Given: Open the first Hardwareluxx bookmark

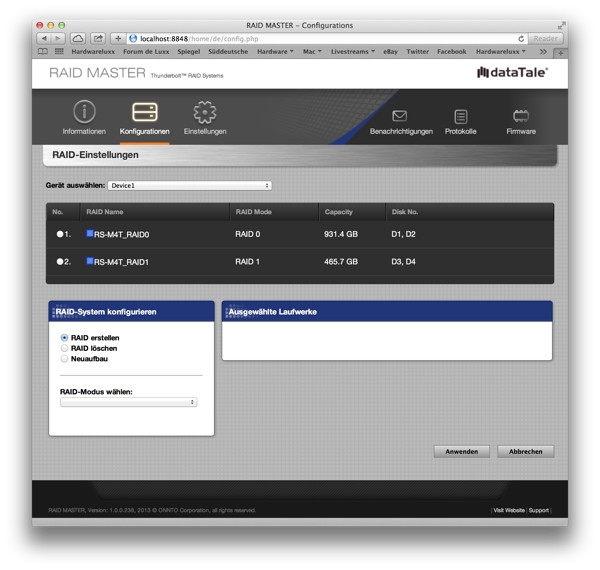Looking at the screenshot, I should 93,51.
